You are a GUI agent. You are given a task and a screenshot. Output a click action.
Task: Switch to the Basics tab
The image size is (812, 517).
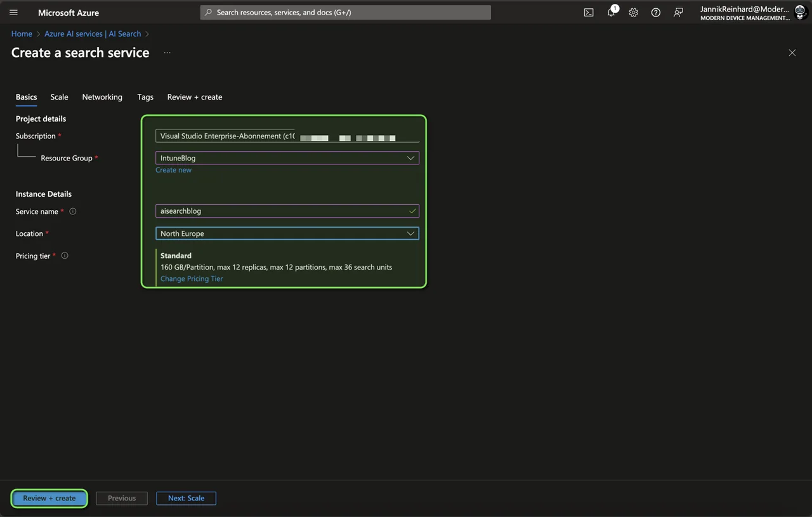pyautogui.click(x=26, y=97)
